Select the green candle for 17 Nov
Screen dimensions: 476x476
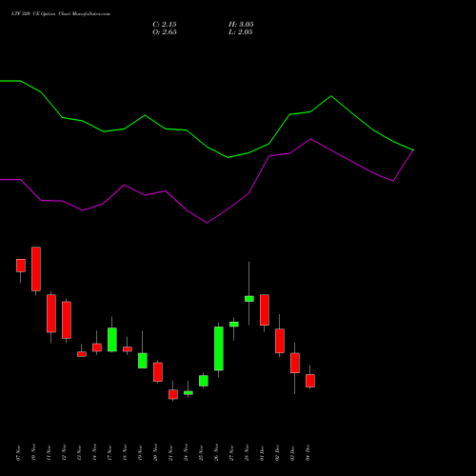(112, 340)
